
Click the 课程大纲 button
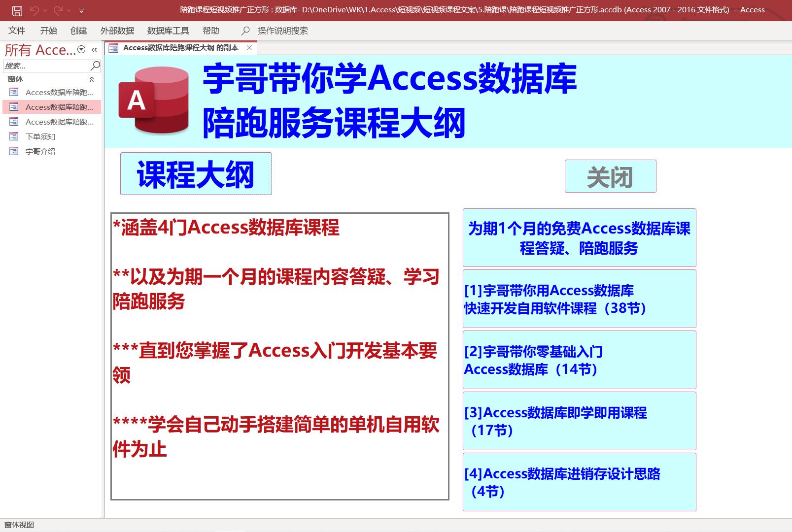pos(196,174)
